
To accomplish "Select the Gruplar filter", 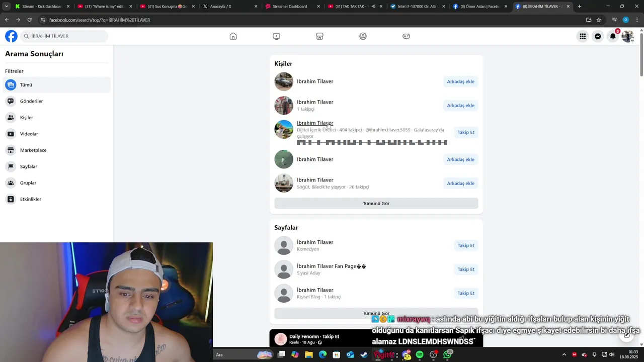I will 57,183.
